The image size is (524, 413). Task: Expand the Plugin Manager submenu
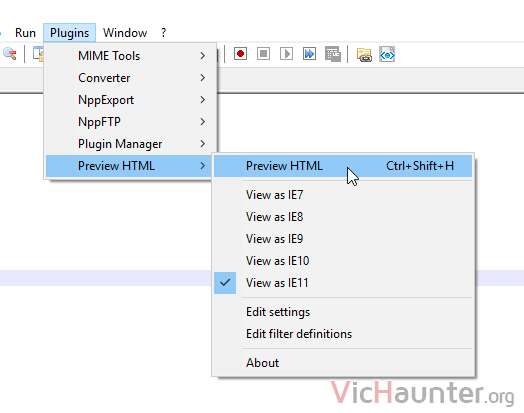pos(131,144)
